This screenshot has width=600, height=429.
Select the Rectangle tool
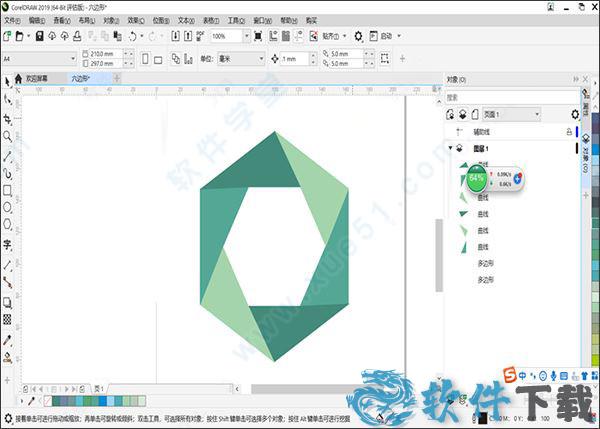pos(7,190)
